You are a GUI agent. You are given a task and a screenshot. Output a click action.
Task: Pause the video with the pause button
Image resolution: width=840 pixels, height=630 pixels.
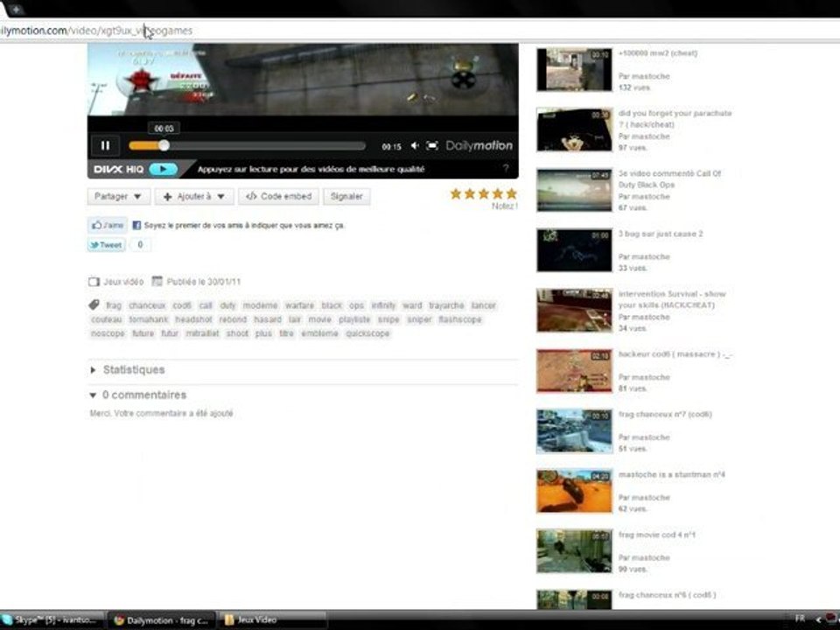click(x=106, y=146)
